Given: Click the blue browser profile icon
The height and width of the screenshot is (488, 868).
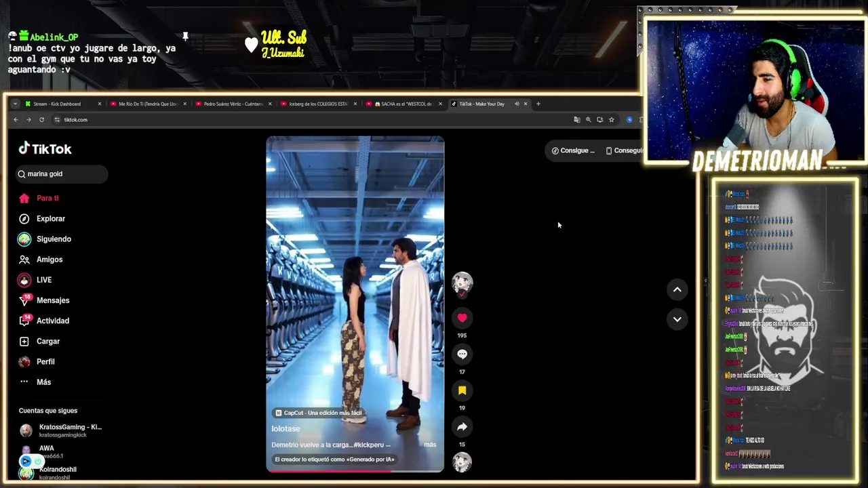Looking at the screenshot, I should (629, 119).
